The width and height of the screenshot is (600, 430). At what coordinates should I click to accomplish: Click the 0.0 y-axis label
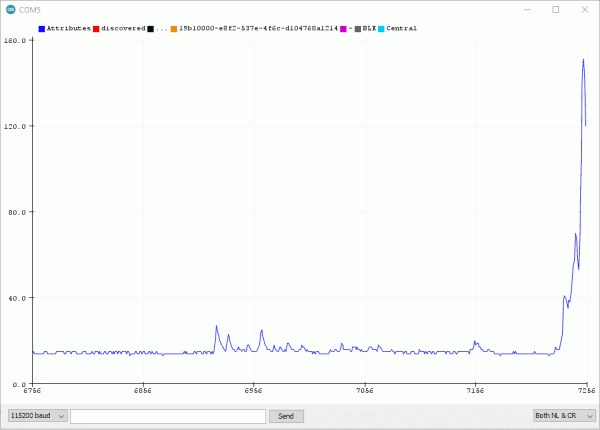tap(19, 384)
